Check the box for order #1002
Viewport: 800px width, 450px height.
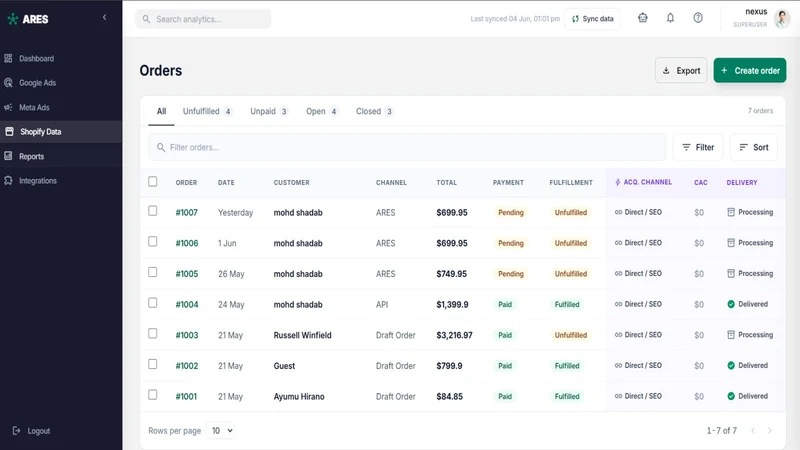[153, 364]
